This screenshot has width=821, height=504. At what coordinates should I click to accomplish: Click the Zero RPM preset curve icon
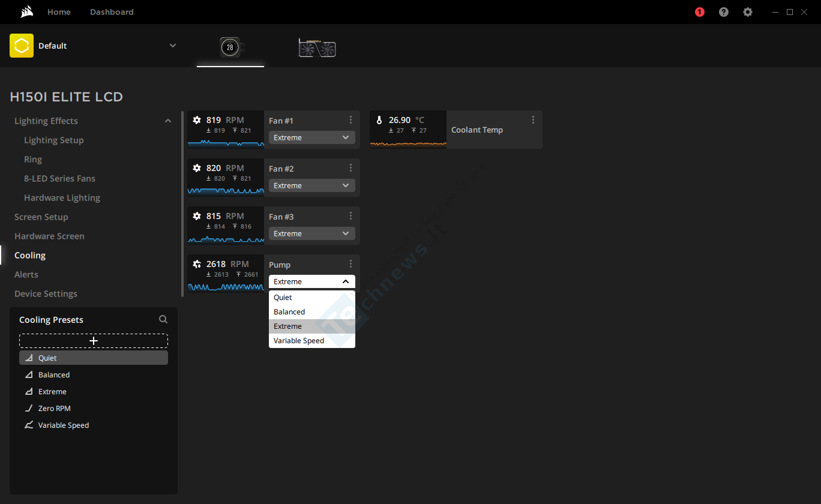coord(29,408)
